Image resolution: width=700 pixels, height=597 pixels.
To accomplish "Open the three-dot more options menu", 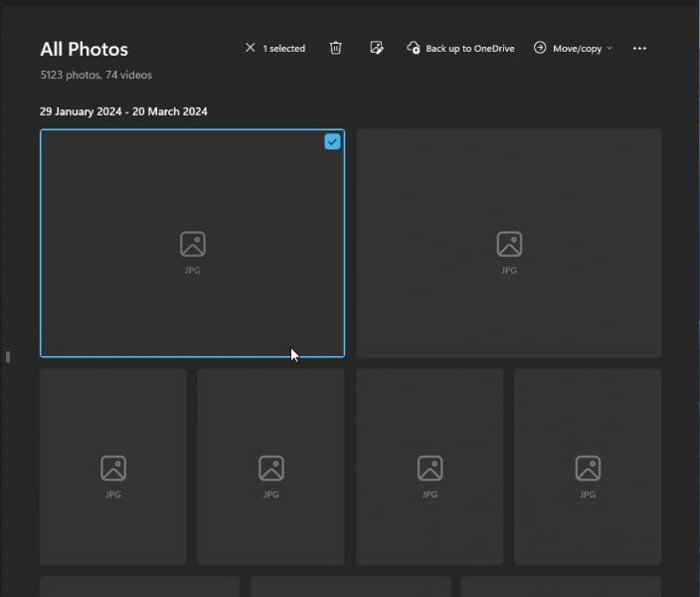I will click(639, 48).
